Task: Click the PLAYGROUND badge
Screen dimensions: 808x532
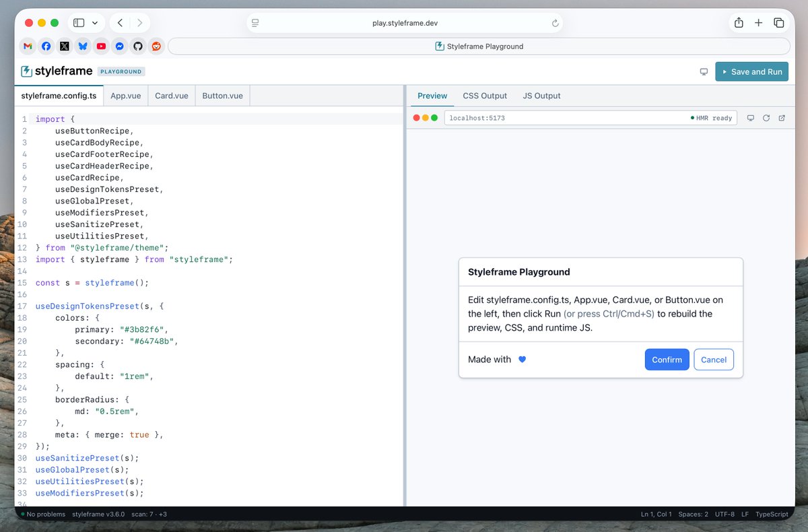Action: (121, 71)
